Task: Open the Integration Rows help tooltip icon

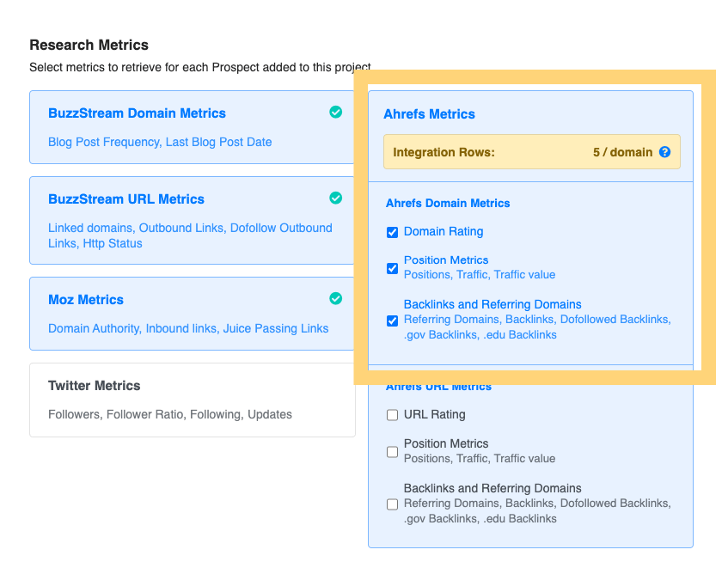Action: (x=664, y=151)
